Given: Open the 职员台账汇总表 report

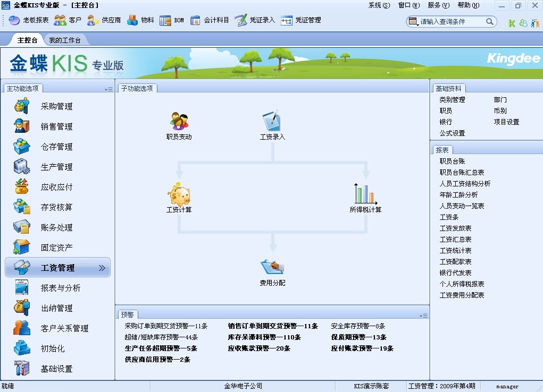Looking at the screenshot, I should 462,172.
